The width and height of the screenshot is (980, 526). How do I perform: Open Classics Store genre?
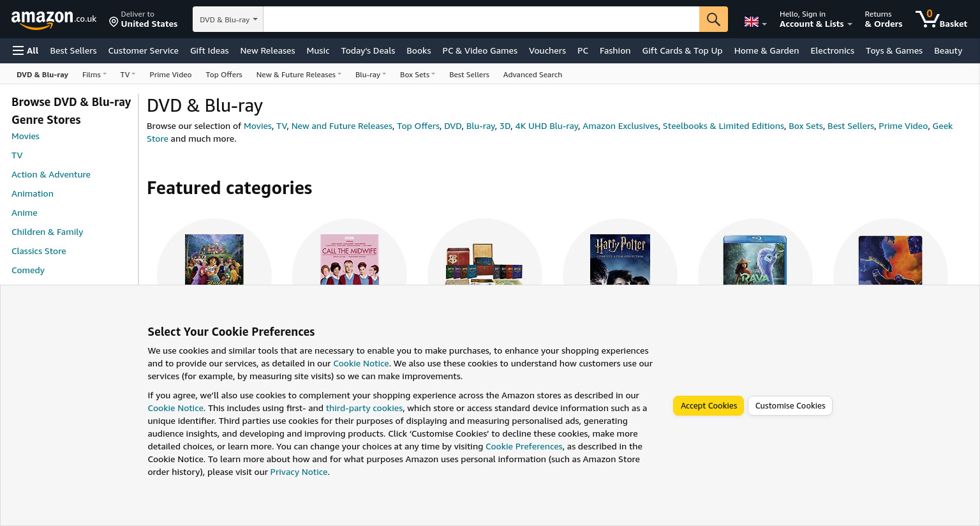pos(39,251)
